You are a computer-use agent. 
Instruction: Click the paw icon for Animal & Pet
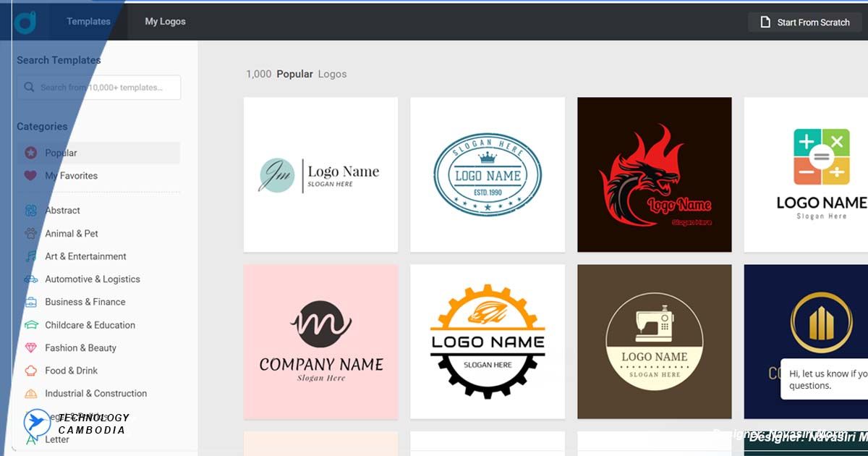30,234
